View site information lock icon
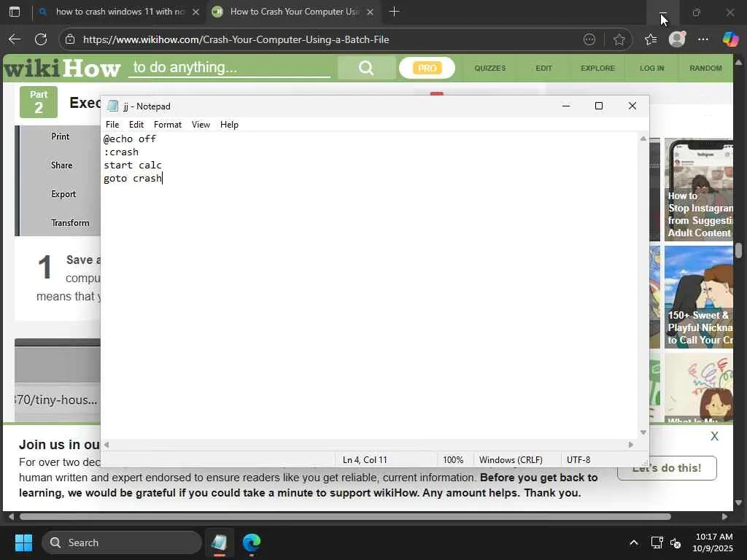This screenshot has width=747, height=560. [70, 39]
